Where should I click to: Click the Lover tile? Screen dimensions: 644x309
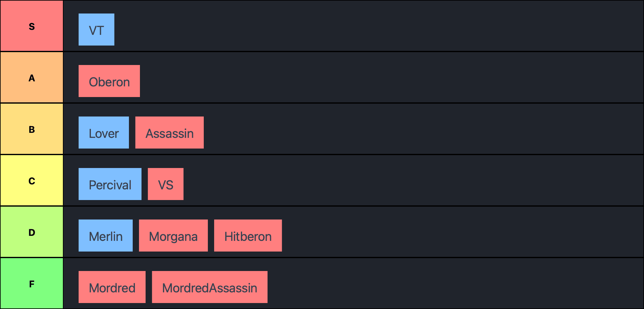(x=103, y=133)
